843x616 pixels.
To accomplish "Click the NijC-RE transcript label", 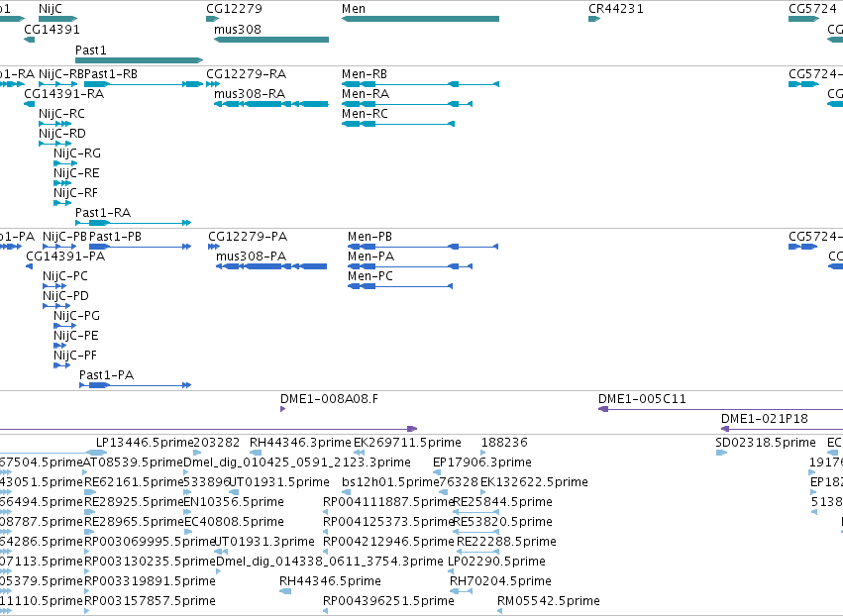I will [x=76, y=173].
